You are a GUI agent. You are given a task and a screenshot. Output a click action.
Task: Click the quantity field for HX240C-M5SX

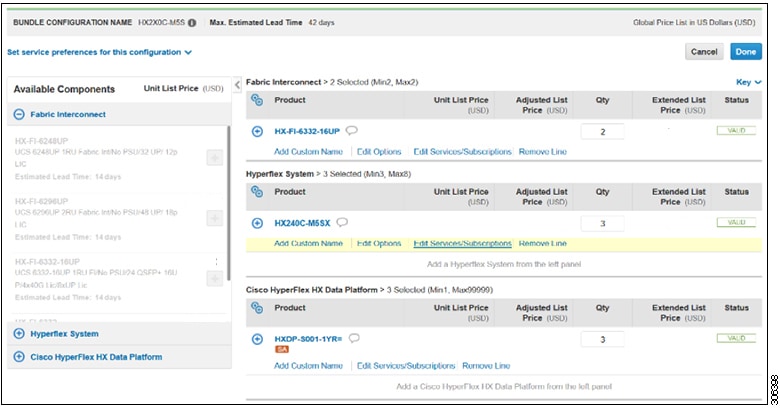pos(602,223)
